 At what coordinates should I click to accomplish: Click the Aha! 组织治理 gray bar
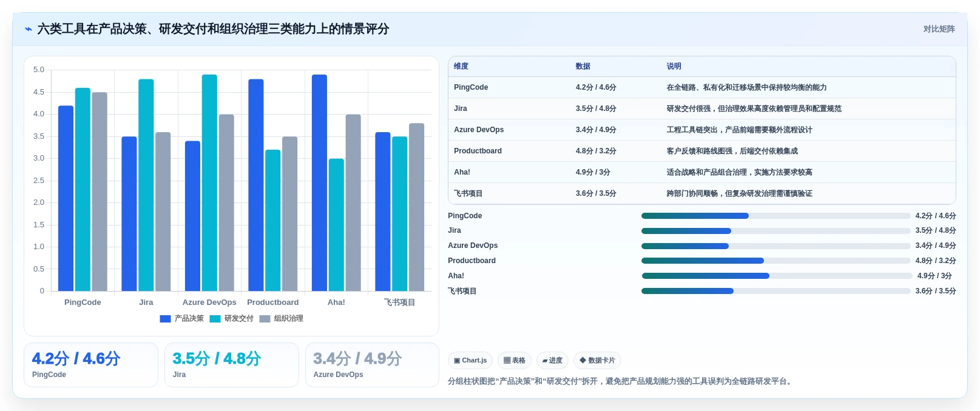(x=353, y=203)
